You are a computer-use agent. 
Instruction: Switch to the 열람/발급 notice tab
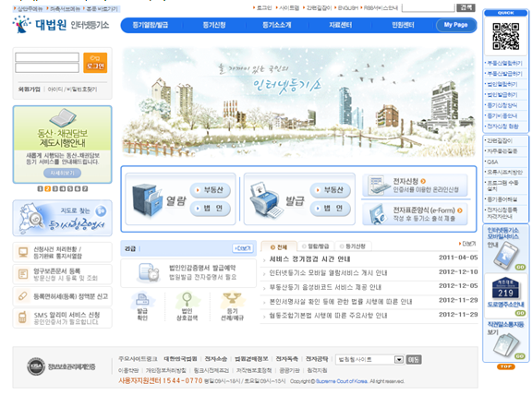pyautogui.click(x=316, y=246)
